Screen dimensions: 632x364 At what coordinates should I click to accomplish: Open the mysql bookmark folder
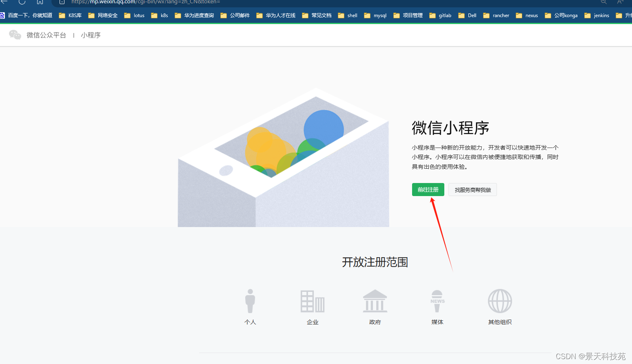coord(375,15)
